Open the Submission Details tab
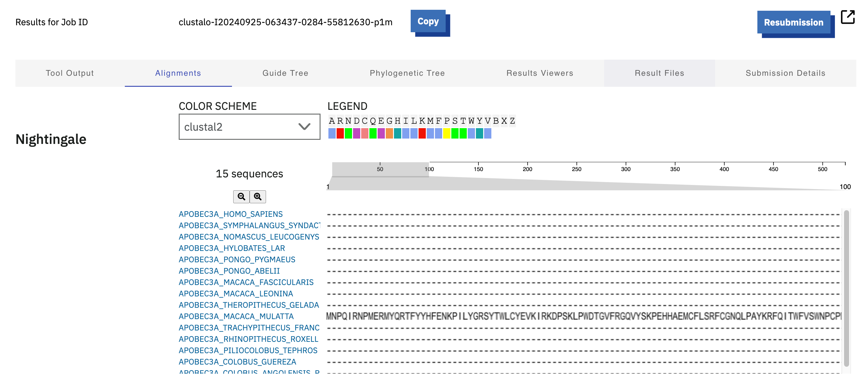 point(785,73)
